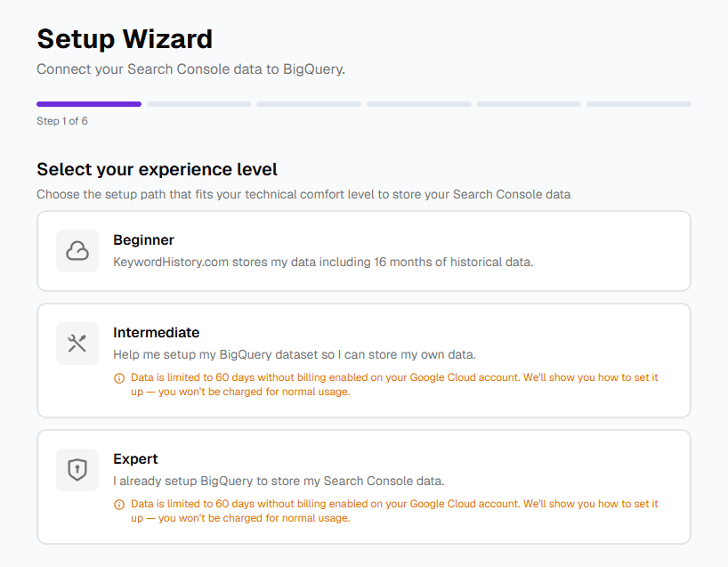Select the Expert heading

tap(135, 458)
